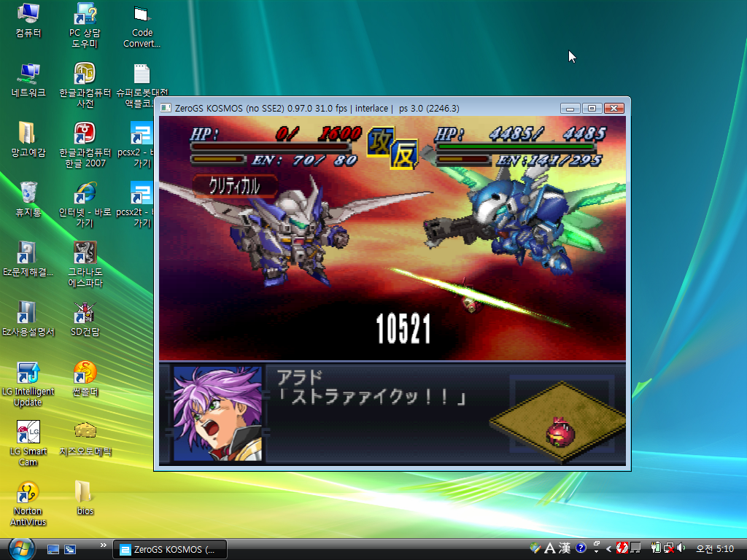Select the 치즈오토메틱 cheese icon
Image resolution: width=747 pixels, height=560 pixels.
click(85, 439)
